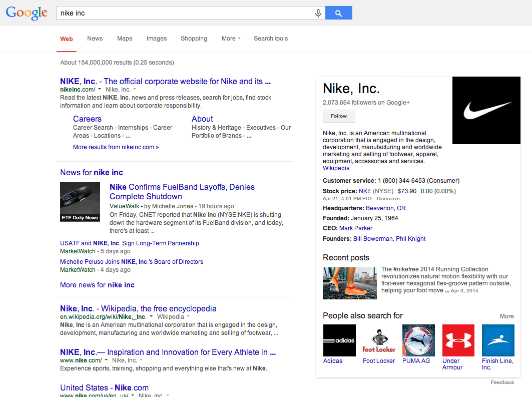Open the FuelBand news article thumbnail
This screenshot has height=397, width=532.
click(x=80, y=202)
